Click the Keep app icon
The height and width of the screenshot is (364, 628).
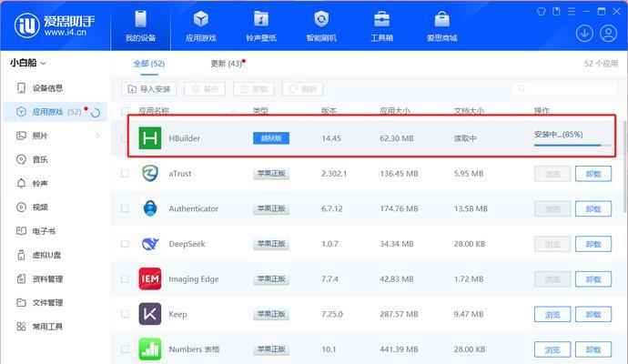[x=150, y=314]
